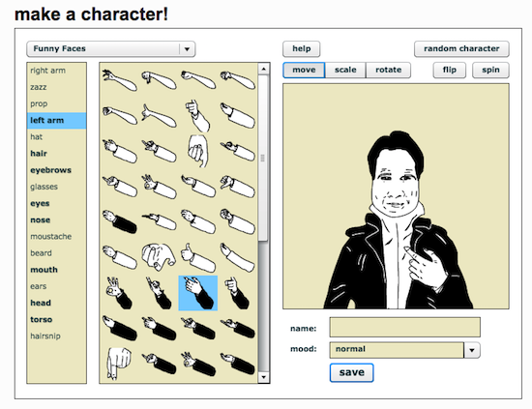Select the large clenched fist pointing down

(x=197, y=151)
